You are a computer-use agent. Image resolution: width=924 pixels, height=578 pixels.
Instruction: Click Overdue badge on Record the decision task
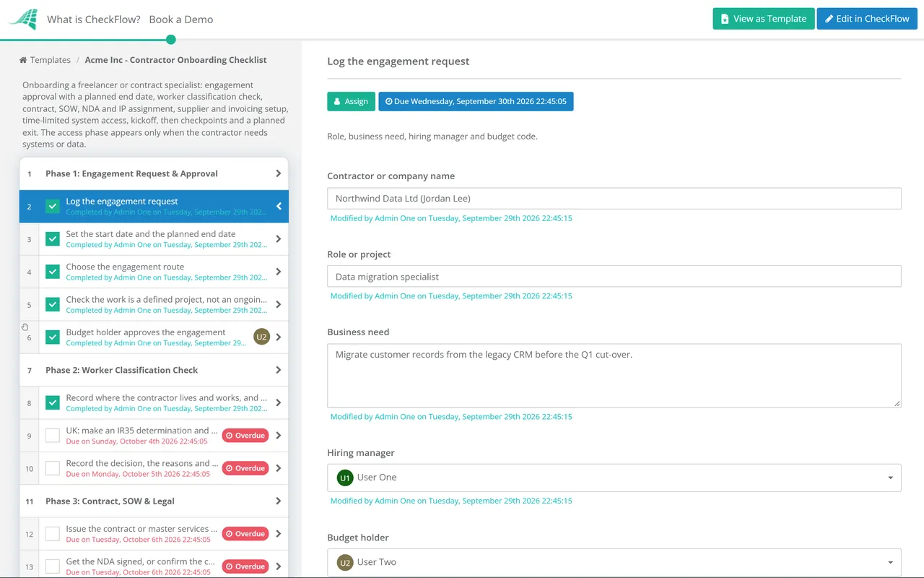[x=245, y=468]
